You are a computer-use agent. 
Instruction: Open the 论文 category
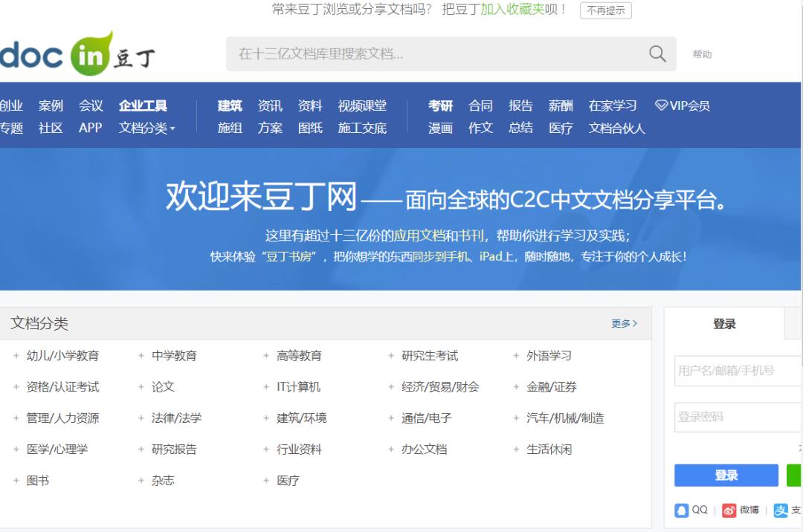click(163, 386)
